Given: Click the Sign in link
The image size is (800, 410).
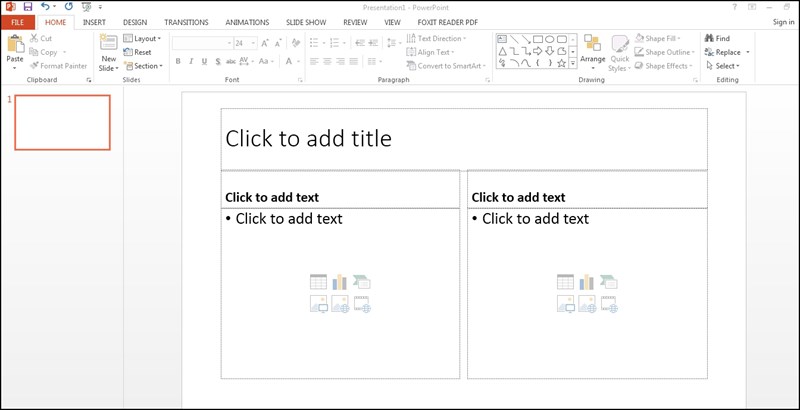Looking at the screenshot, I should pos(783,21).
